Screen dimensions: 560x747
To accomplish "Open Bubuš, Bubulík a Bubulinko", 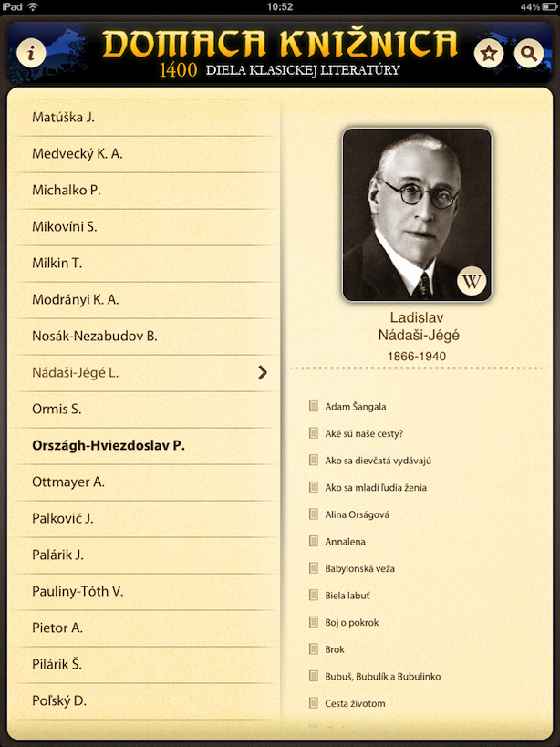I will 383,677.
